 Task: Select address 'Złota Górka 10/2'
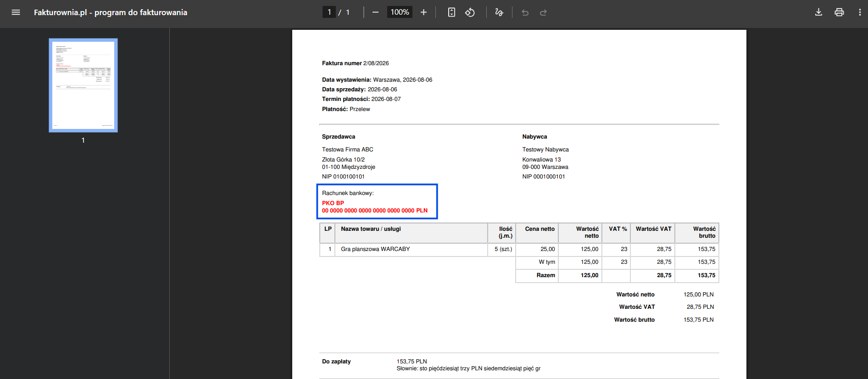(x=343, y=160)
